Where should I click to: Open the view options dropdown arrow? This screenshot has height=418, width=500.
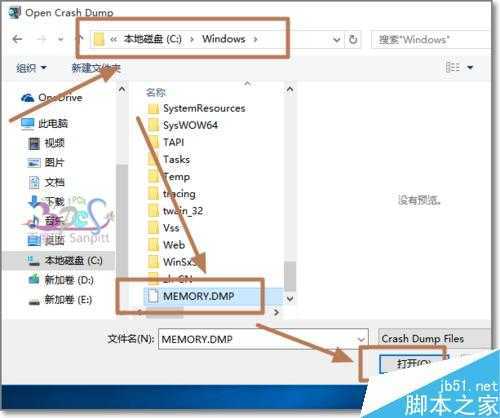pos(470,68)
